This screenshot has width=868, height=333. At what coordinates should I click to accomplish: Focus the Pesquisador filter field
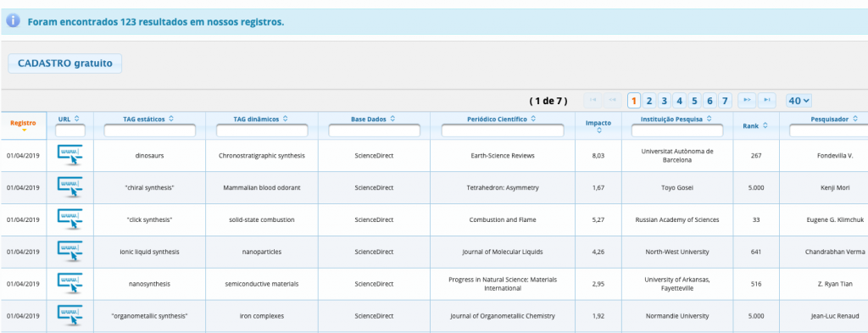[x=828, y=130]
